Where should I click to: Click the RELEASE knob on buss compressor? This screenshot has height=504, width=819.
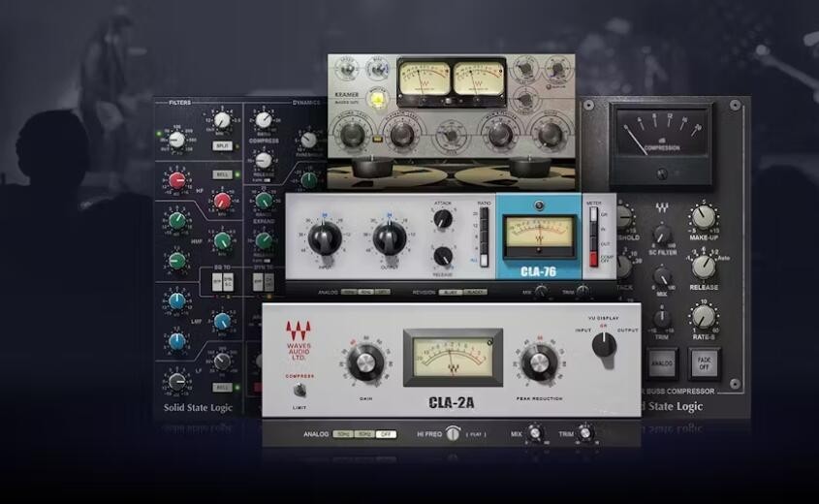pos(704,267)
